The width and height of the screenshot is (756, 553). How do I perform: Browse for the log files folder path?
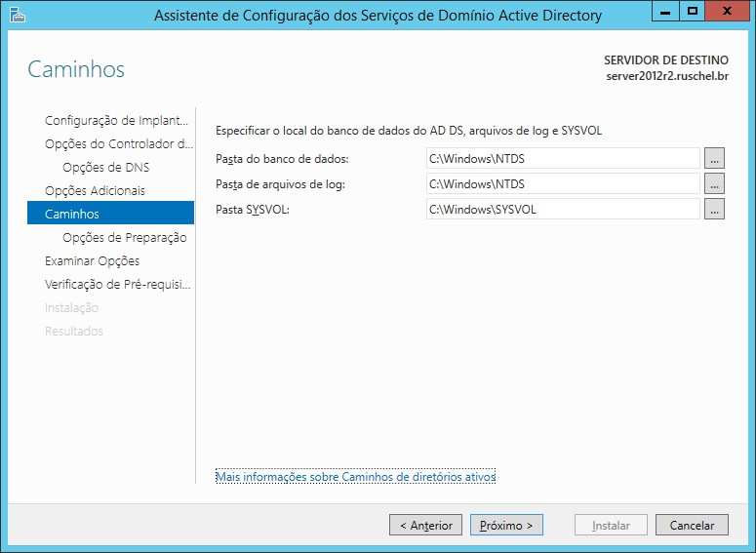(714, 183)
